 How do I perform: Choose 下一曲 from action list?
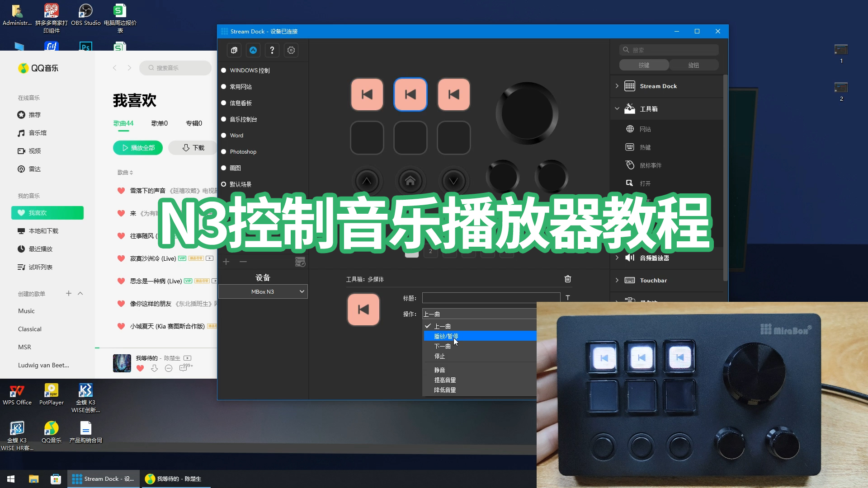(x=480, y=346)
